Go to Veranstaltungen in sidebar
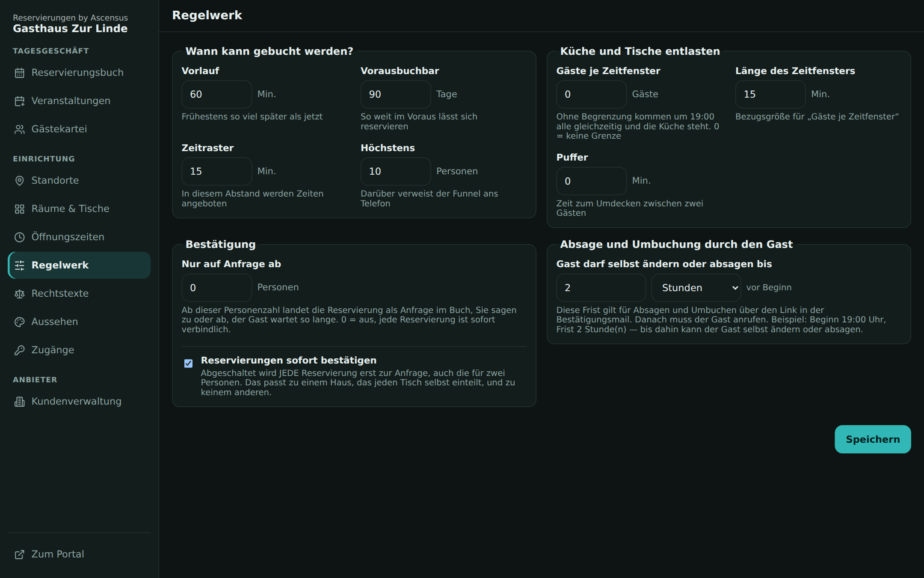 [x=79, y=101]
